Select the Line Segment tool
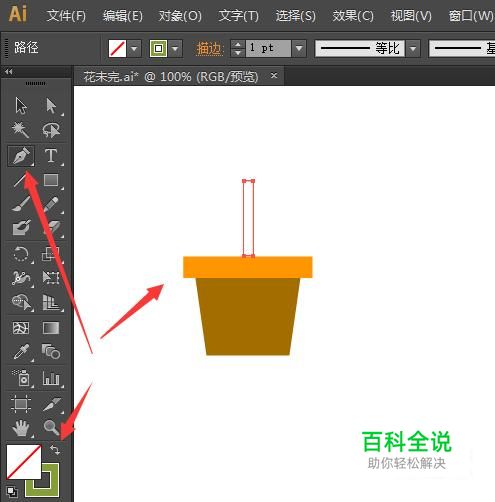 pyautogui.click(x=21, y=180)
